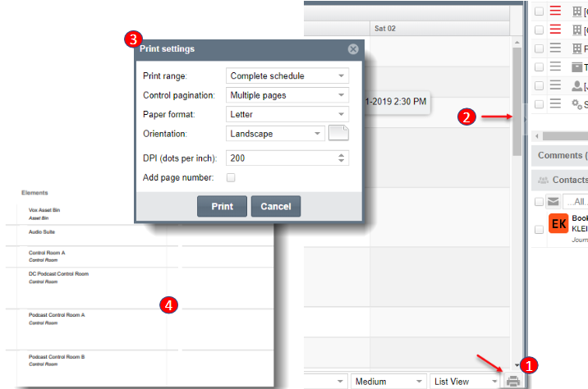Screen dimensions: 588x389
Task: Select 'Podcast Control Room B' in preview
Action: (57, 357)
